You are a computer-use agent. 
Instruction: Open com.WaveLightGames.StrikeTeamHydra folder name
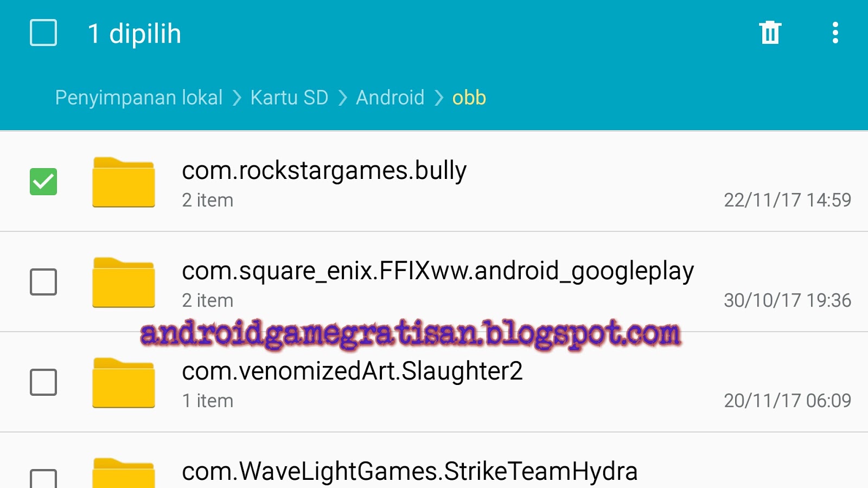pos(410,471)
